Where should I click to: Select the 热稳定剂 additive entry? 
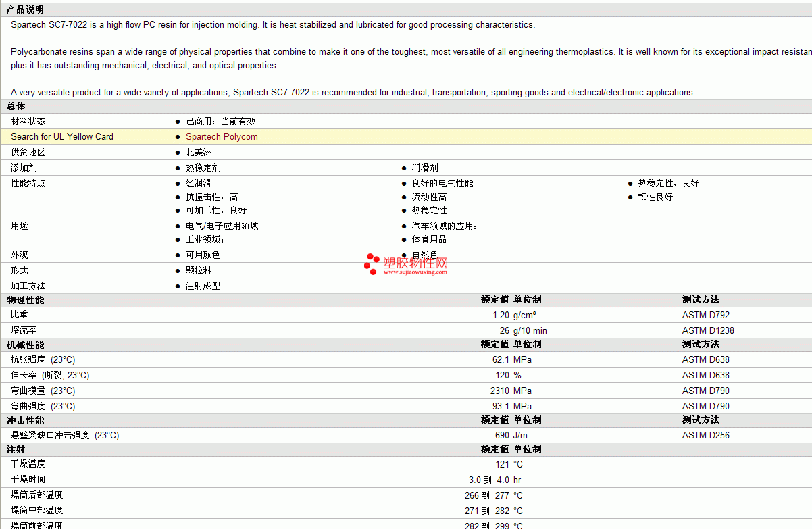(203, 168)
